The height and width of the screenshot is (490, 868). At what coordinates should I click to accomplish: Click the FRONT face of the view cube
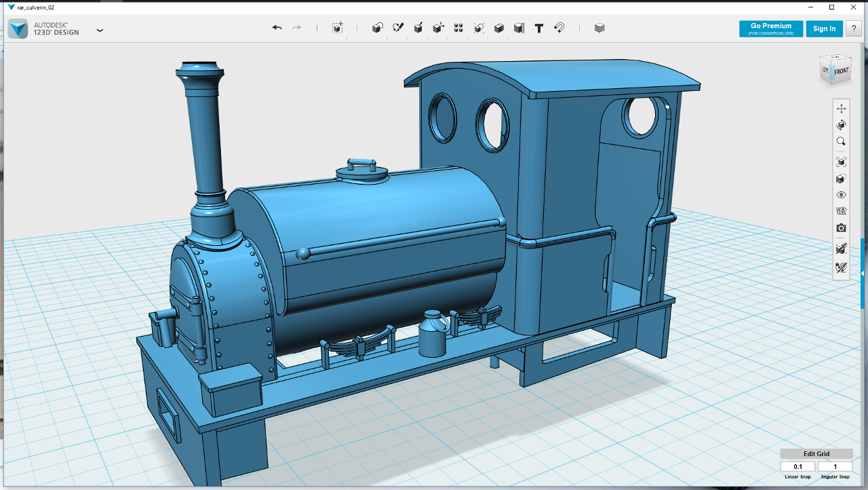click(x=841, y=71)
